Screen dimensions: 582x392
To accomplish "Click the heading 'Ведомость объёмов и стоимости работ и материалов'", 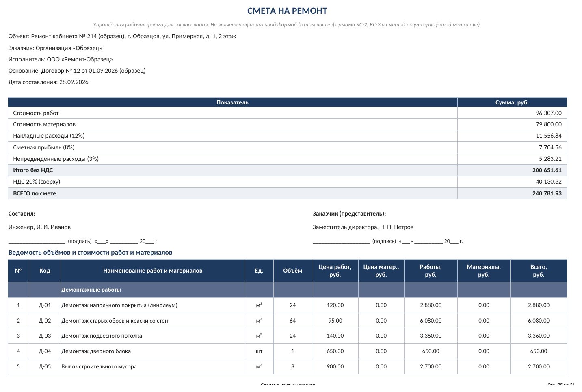I will (90, 253).
